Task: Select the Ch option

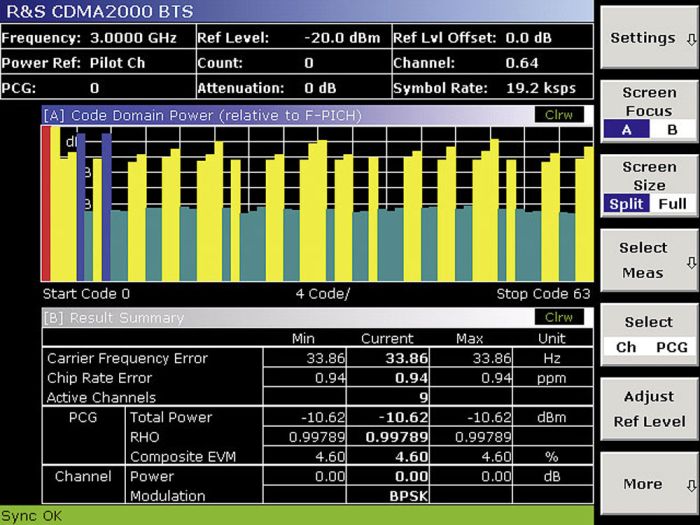Action: pos(626,347)
